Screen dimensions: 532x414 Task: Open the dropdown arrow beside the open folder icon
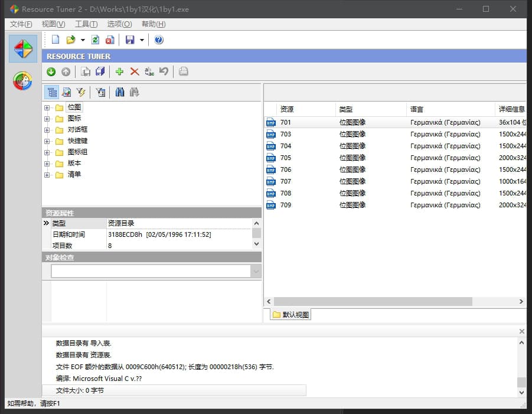[83, 40]
